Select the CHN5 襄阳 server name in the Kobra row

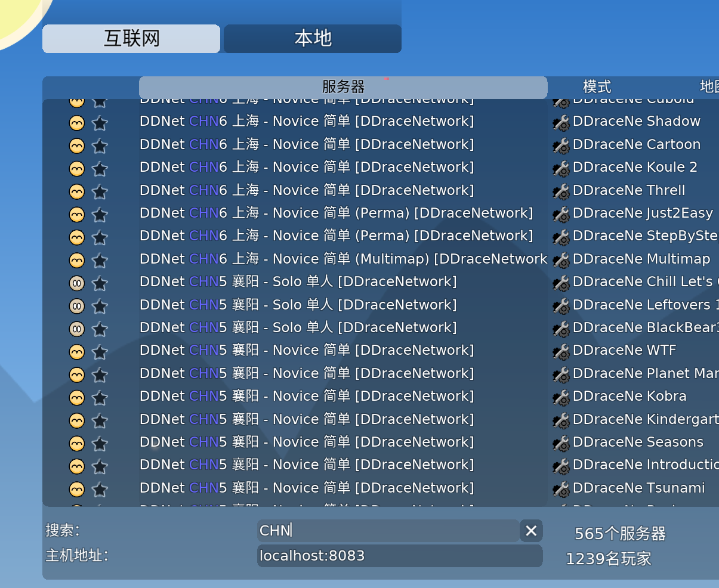[307, 396]
